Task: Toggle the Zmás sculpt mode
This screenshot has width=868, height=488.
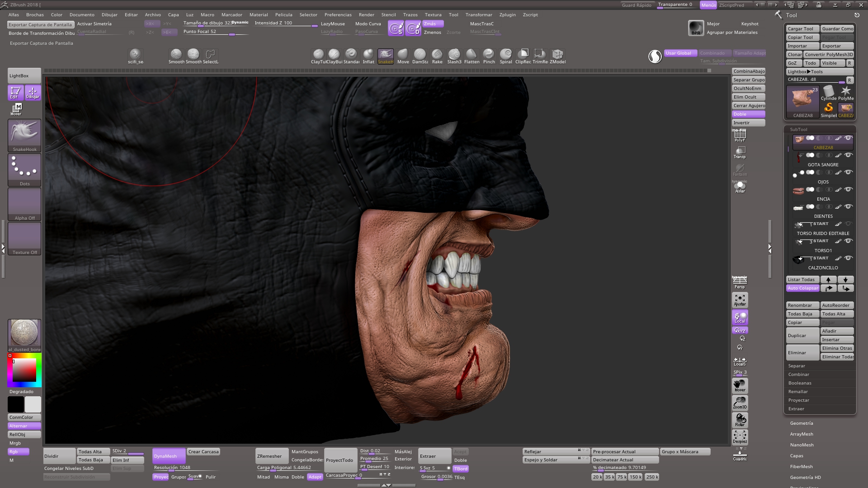Action: (x=433, y=24)
